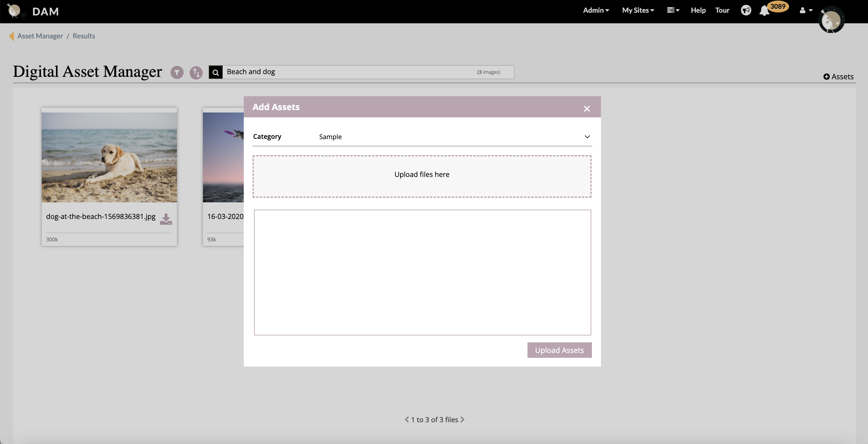The image size is (868, 444).
Task: Click the 1 to 3 of 3 files text
Action: [x=434, y=420]
